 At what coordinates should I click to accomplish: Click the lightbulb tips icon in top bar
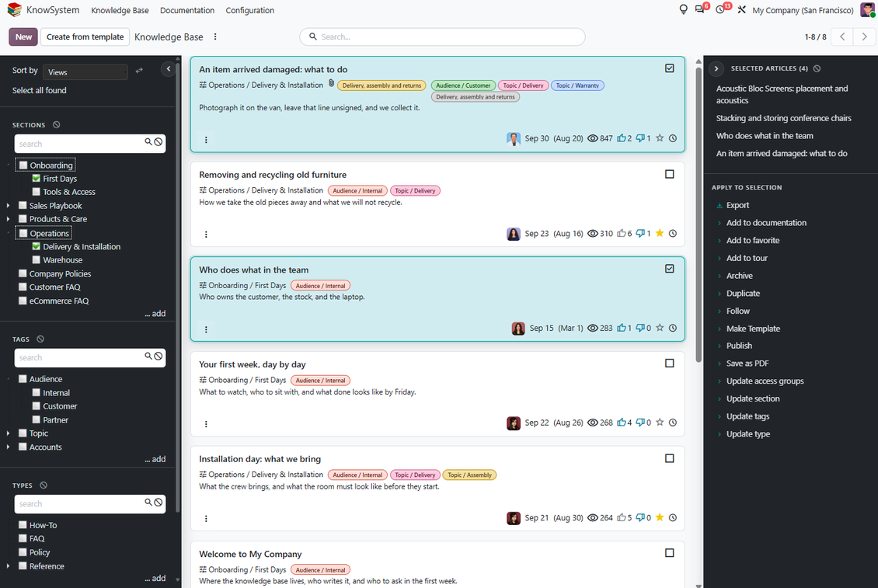(x=683, y=9)
